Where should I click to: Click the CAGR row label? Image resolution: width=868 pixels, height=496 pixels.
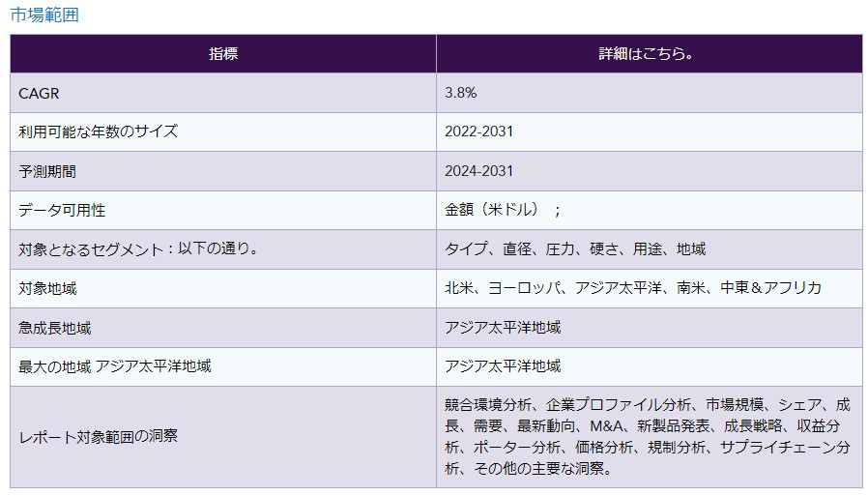point(39,94)
